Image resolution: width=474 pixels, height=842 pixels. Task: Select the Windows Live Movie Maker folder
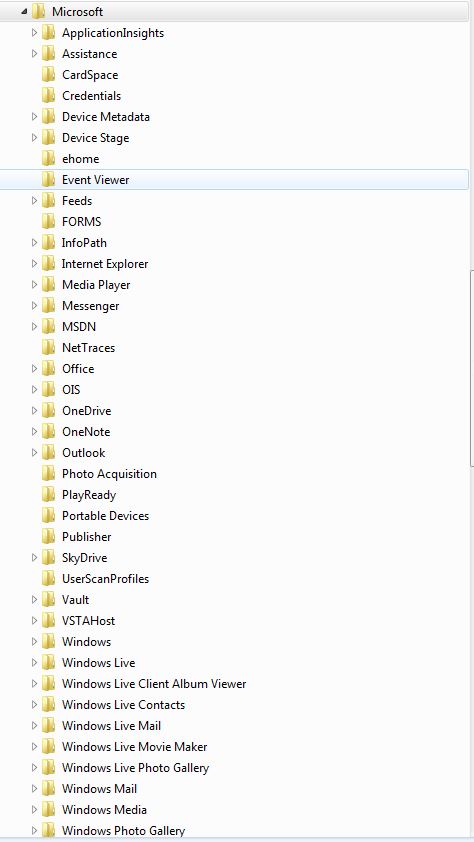tap(134, 746)
